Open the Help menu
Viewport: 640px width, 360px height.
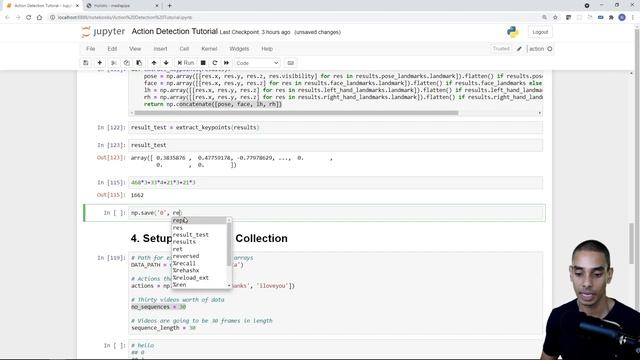tap(267, 49)
